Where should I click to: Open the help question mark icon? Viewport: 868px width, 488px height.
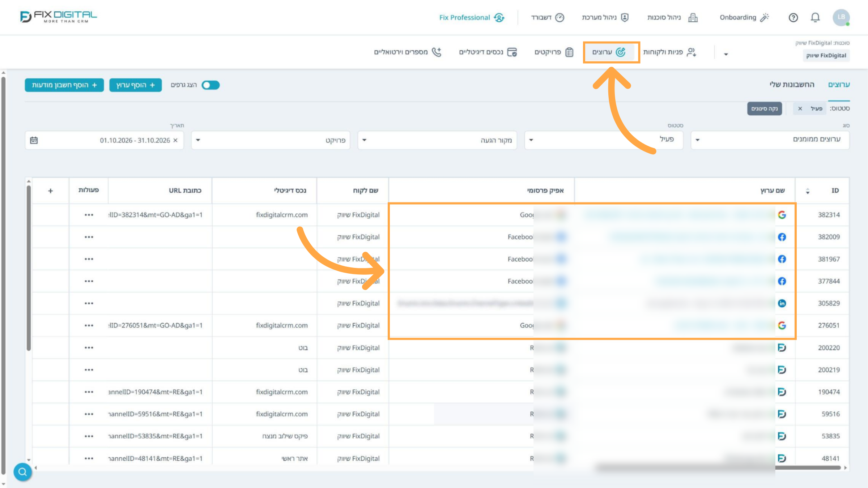[x=793, y=17]
